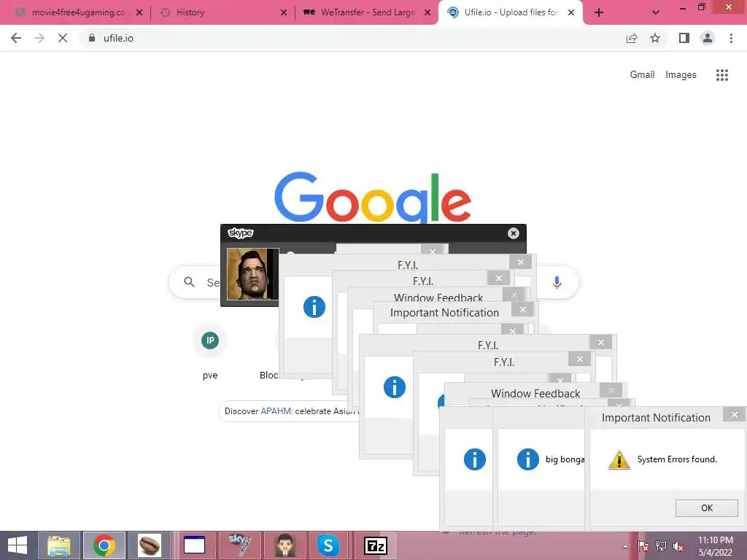Click the Chrome taskbar icon
This screenshot has width=747, height=560.
[x=104, y=545]
